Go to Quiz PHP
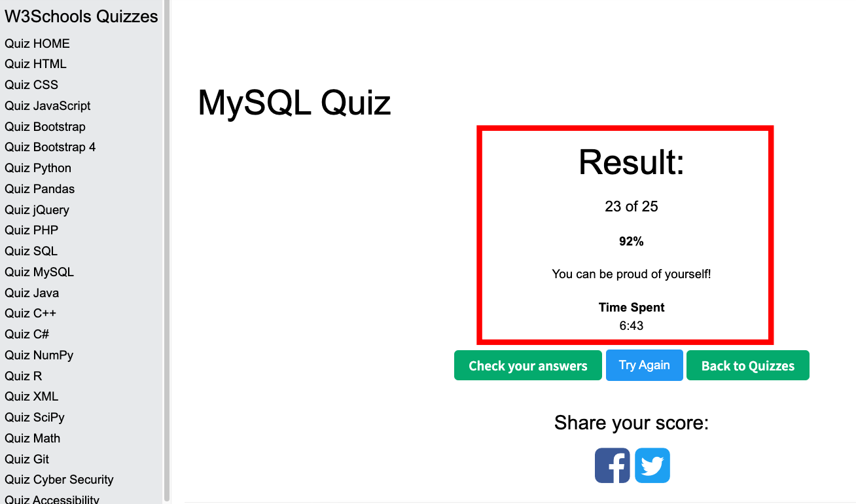 point(31,230)
